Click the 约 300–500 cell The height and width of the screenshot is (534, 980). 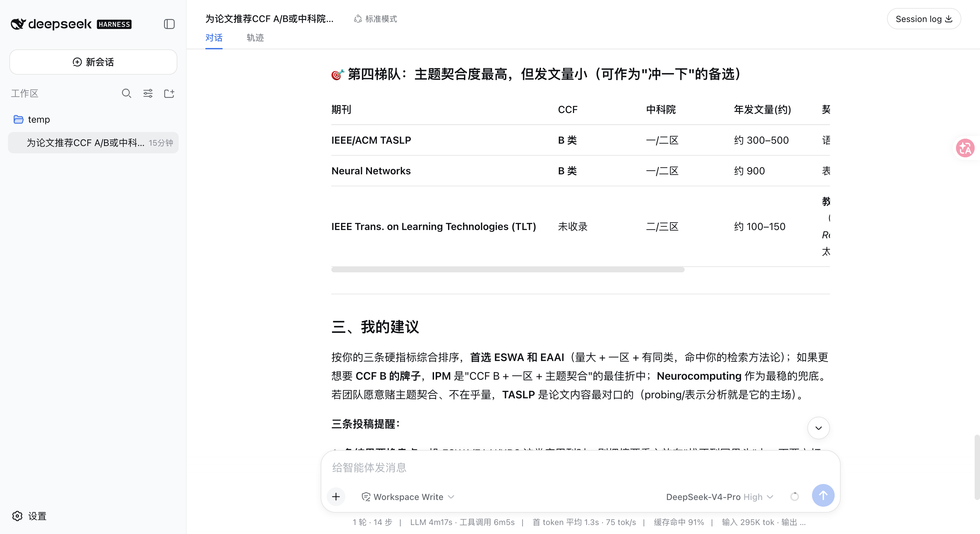point(761,140)
